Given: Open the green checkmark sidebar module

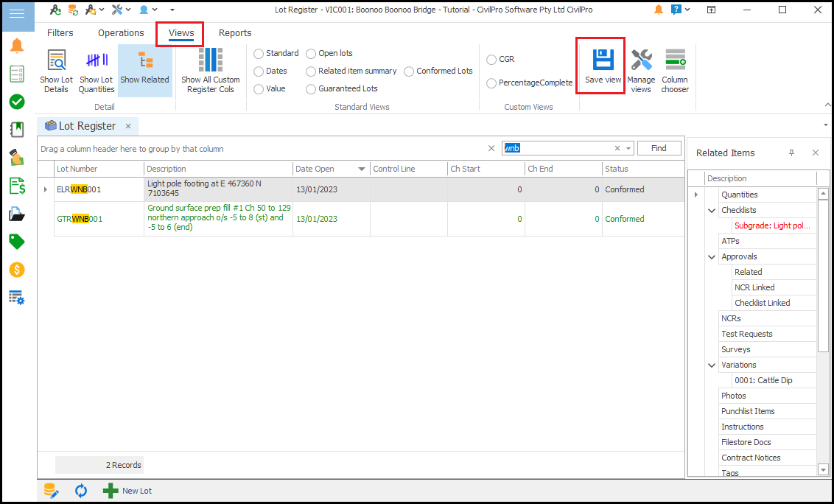Looking at the screenshot, I should pos(17,102).
